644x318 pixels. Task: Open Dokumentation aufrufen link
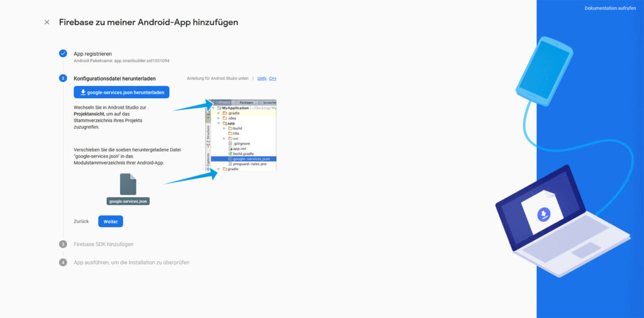(x=610, y=8)
